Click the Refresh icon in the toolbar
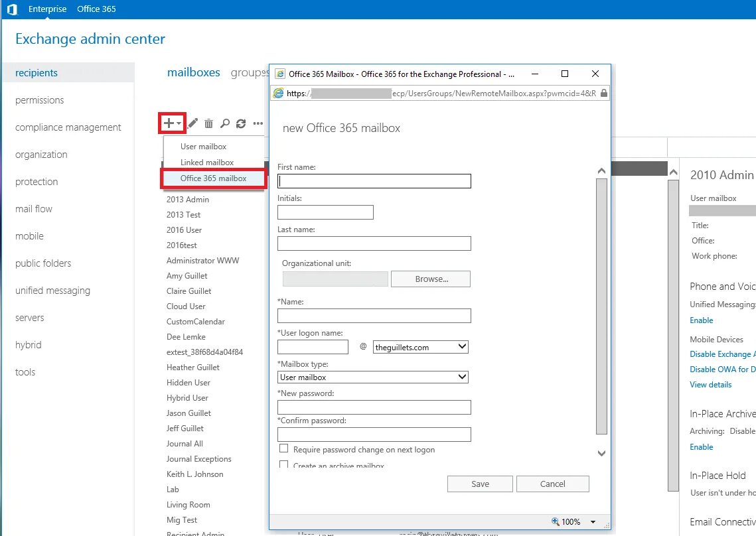 pyautogui.click(x=241, y=123)
